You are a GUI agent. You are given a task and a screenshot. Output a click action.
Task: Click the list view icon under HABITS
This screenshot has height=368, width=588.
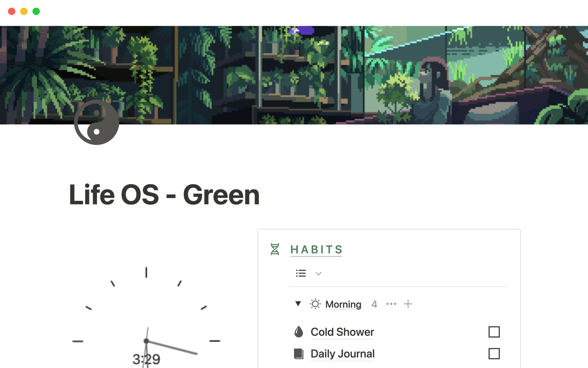pyautogui.click(x=301, y=273)
